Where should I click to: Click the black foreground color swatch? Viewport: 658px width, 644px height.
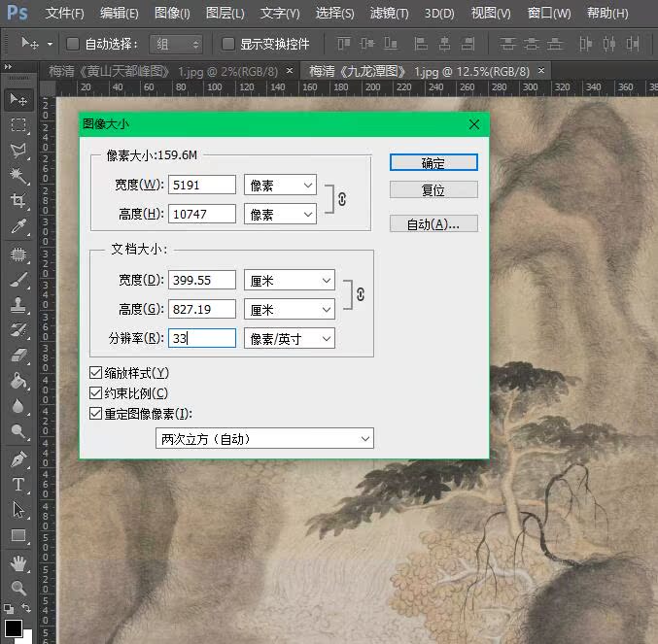coord(13,627)
